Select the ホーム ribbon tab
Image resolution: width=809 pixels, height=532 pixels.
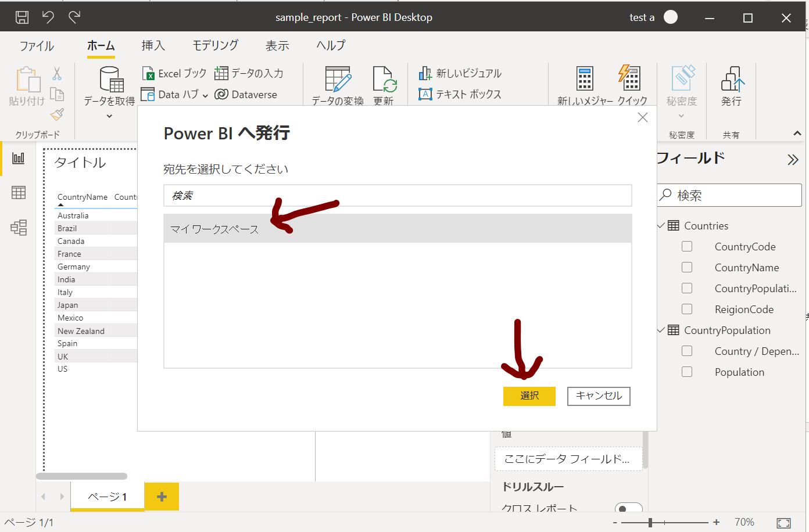click(x=101, y=45)
